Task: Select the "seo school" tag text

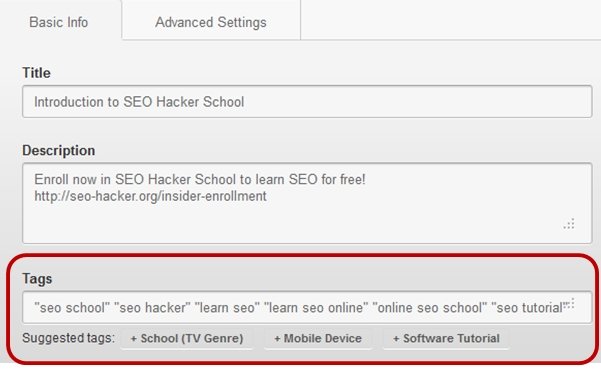Action: click(72, 308)
